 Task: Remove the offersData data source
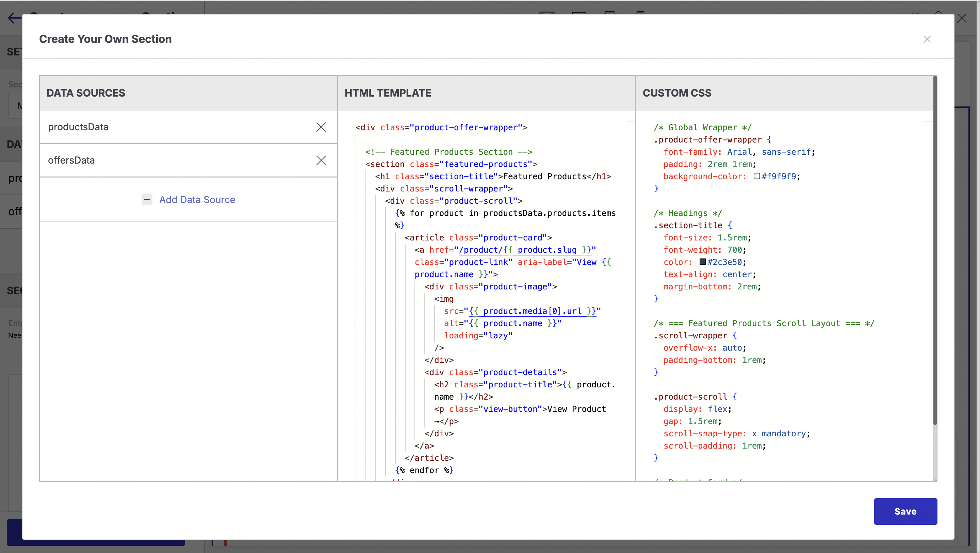pos(321,161)
